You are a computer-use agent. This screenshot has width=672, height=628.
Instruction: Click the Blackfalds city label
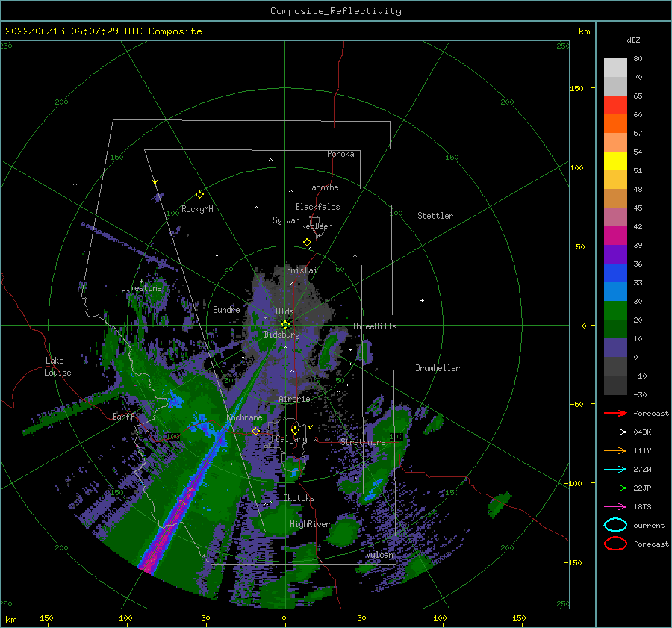tap(317, 207)
